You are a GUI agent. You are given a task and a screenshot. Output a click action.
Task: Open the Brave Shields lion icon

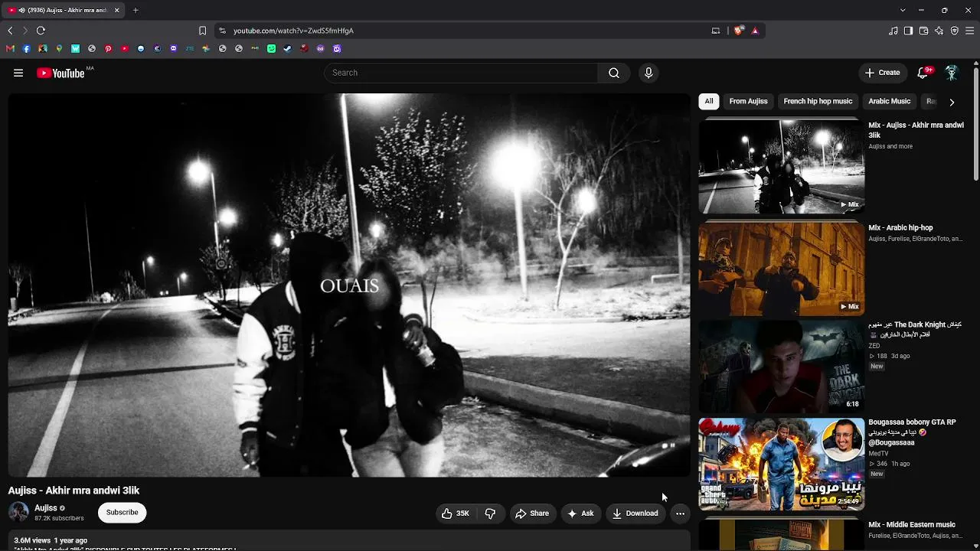(x=739, y=31)
